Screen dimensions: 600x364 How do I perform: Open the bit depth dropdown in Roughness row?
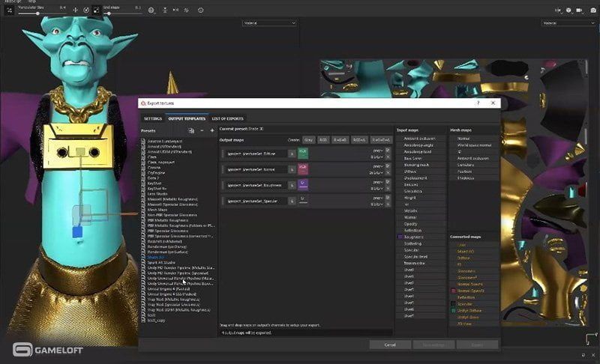[377, 188]
